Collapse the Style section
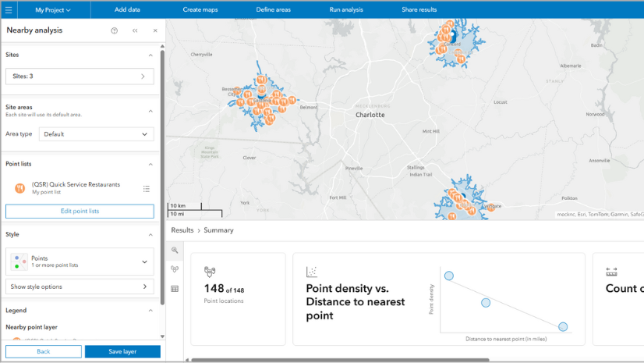Image resolution: width=644 pixels, height=363 pixels. (150, 235)
